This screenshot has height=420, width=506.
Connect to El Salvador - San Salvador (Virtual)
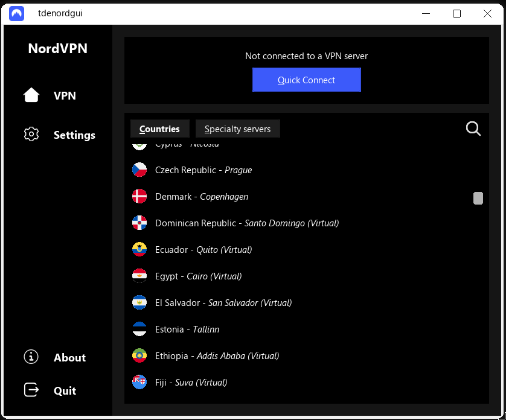point(223,302)
